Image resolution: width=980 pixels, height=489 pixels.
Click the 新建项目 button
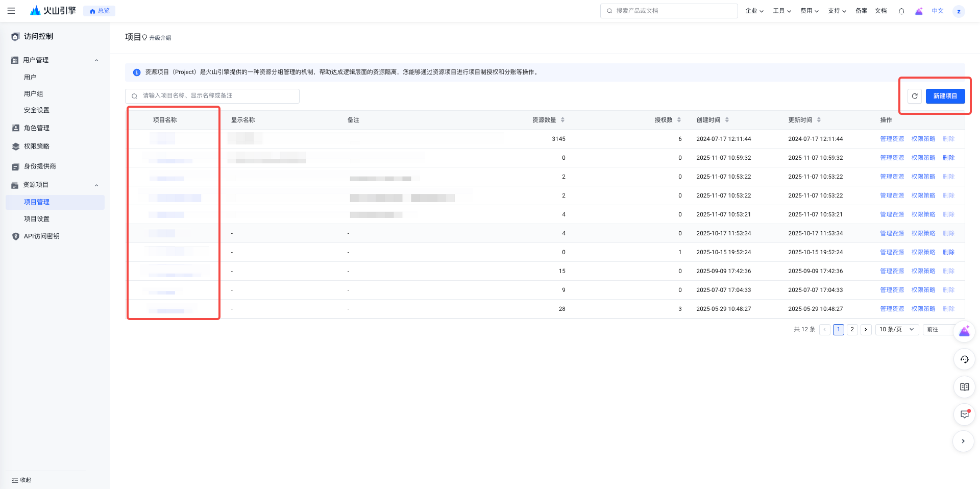point(945,96)
